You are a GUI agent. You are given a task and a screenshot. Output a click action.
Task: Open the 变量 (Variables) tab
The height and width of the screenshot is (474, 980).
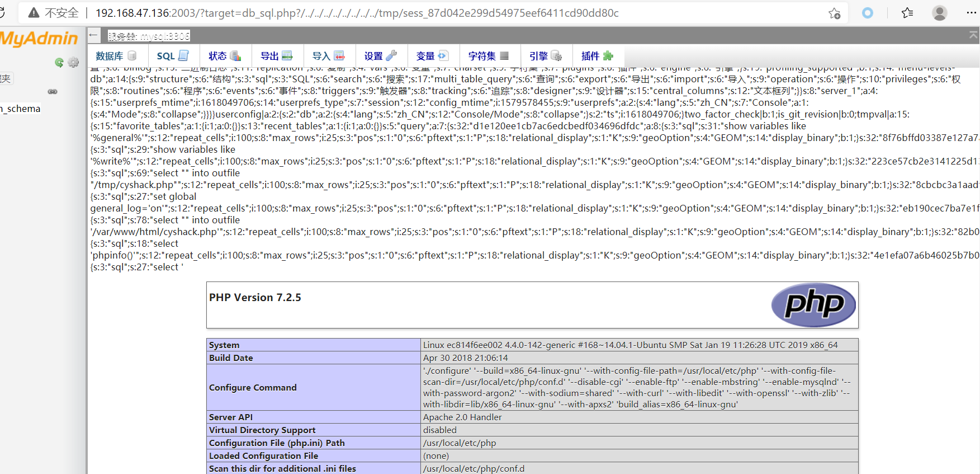point(433,56)
